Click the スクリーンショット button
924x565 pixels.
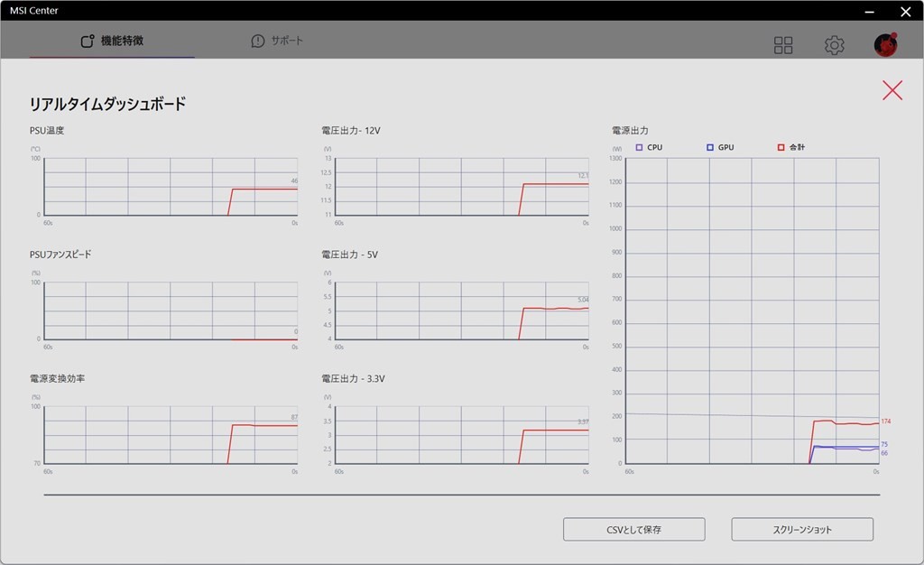tap(802, 529)
